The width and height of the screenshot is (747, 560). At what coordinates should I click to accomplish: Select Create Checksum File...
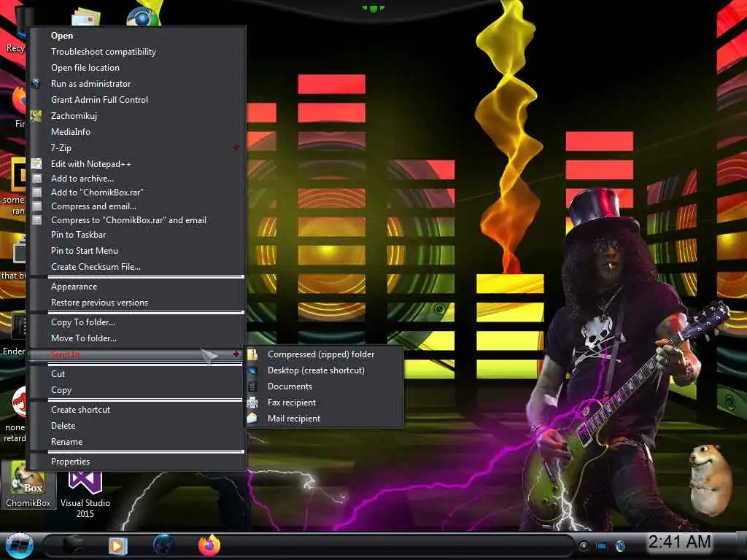tap(136, 267)
